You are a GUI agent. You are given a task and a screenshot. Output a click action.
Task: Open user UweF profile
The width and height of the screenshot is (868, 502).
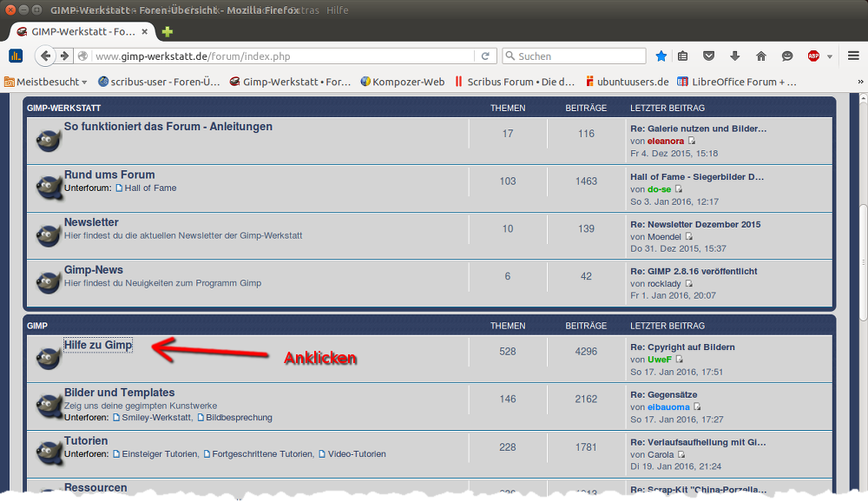(660, 359)
